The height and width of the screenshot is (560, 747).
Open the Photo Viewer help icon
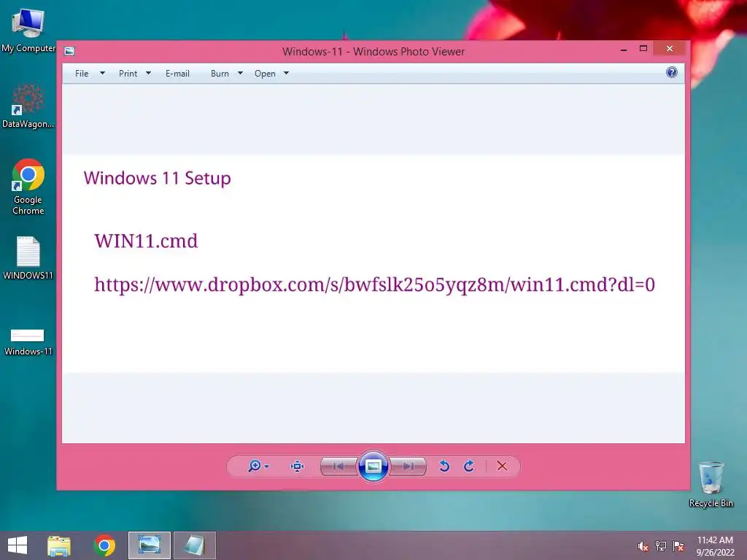(x=672, y=72)
